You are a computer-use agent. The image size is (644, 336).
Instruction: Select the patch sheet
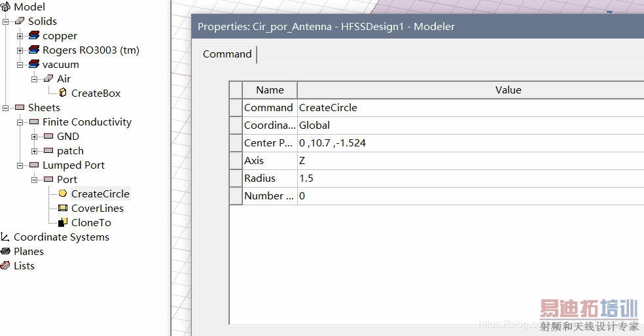[x=70, y=151]
